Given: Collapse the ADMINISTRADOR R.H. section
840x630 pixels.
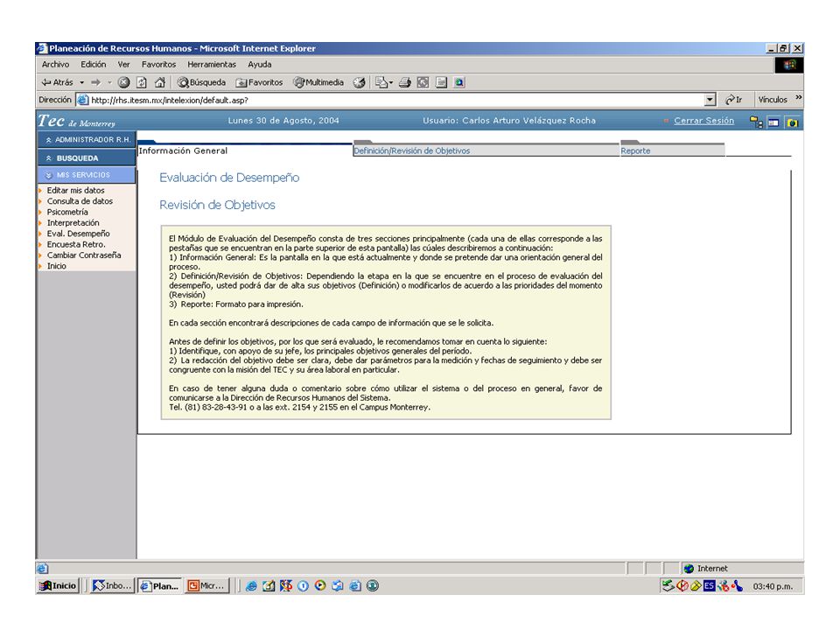Looking at the screenshot, I should point(87,140).
